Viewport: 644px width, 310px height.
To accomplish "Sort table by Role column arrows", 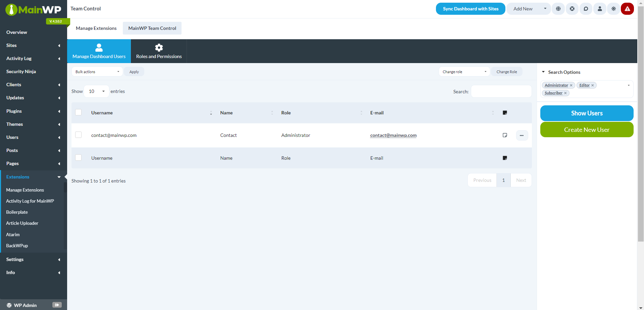I will pos(361,113).
